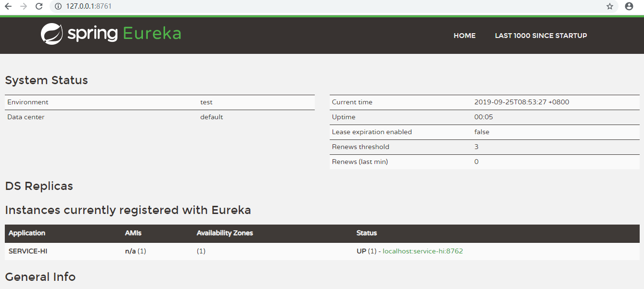Click the browser forward arrow
This screenshot has height=289, width=644.
point(24,7)
